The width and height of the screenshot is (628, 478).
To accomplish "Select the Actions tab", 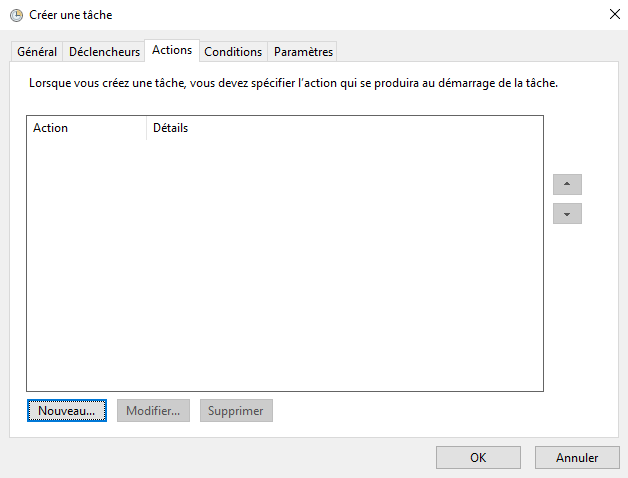I will pos(172,50).
